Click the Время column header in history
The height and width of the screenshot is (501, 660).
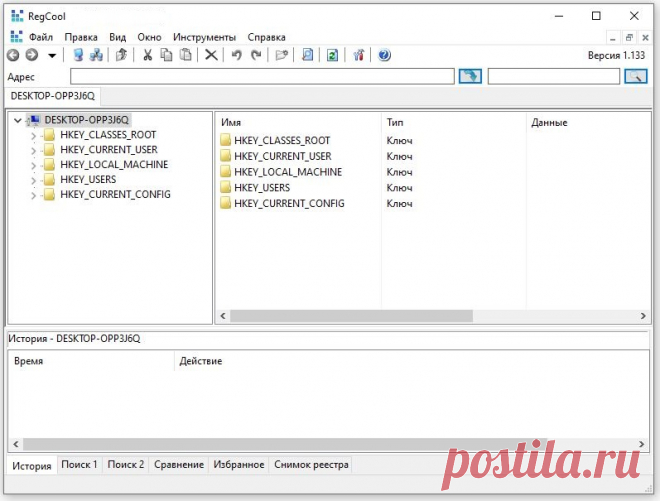[x=90, y=361]
